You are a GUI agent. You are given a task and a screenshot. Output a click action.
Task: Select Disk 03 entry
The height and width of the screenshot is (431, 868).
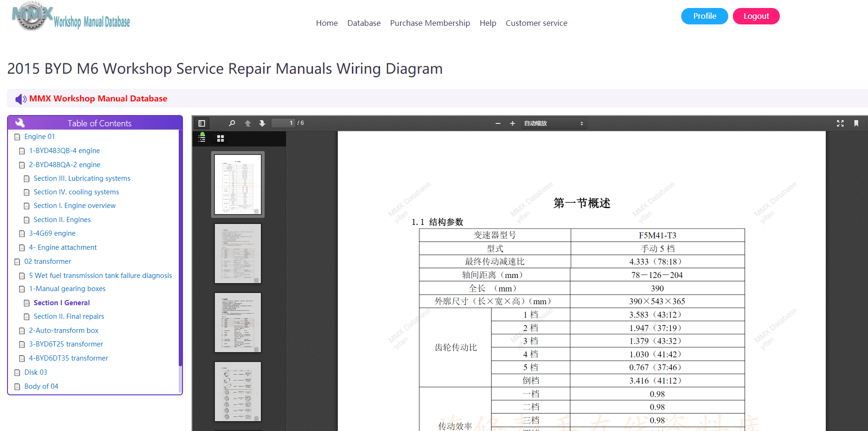click(36, 372)
